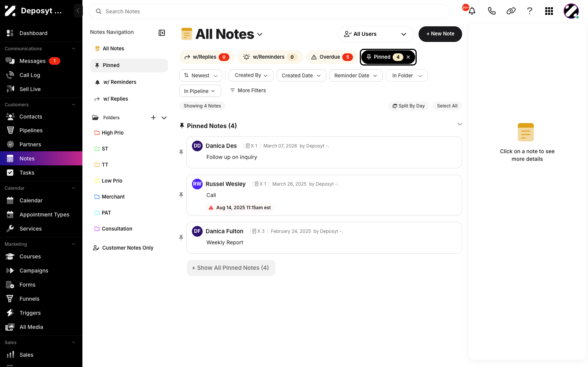Toggle Customer Notes Only

click(123, 248)
